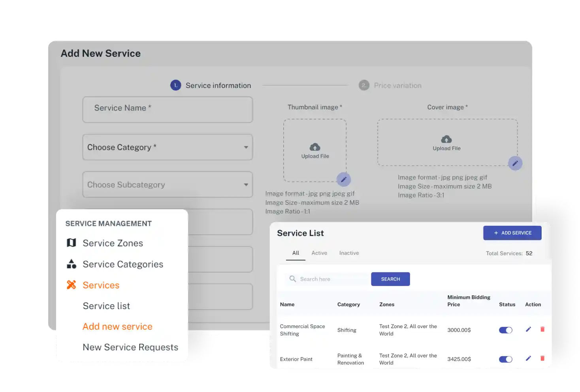Screen dimensions: 580x392
Task: Open the Choose Category dropdown
Action: click(x=168, y=147)
